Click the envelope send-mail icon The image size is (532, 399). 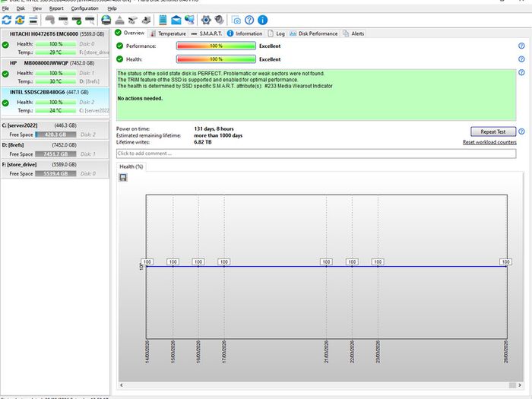pos(176,21)
